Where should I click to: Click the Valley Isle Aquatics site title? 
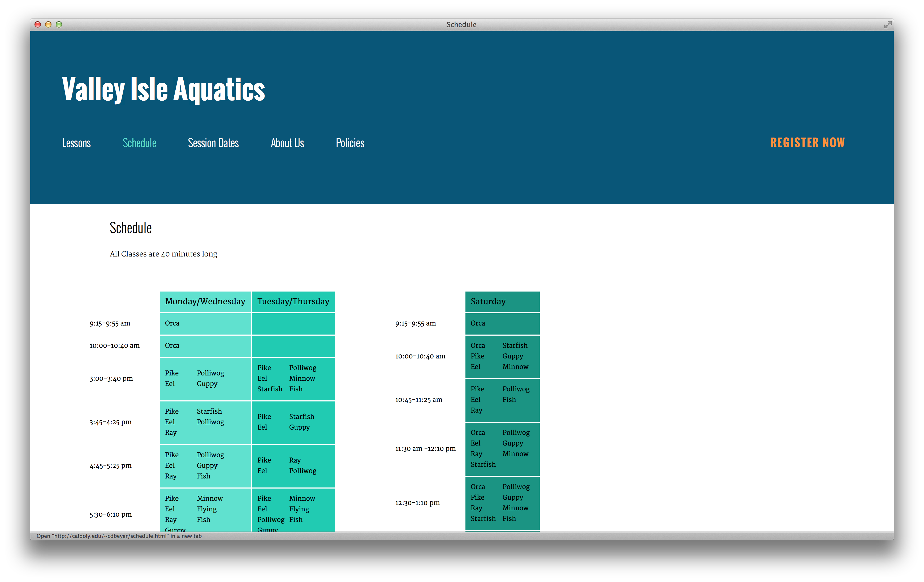click(163, 89)
